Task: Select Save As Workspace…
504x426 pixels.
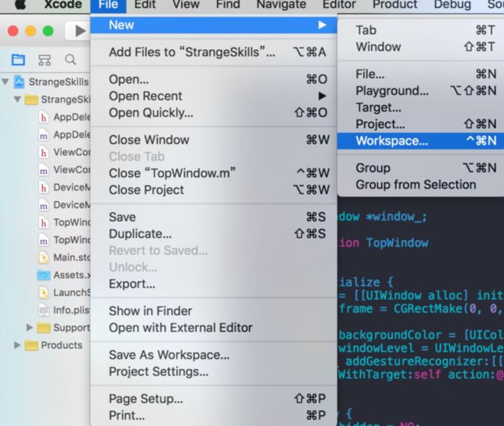Action: point(214,355)
